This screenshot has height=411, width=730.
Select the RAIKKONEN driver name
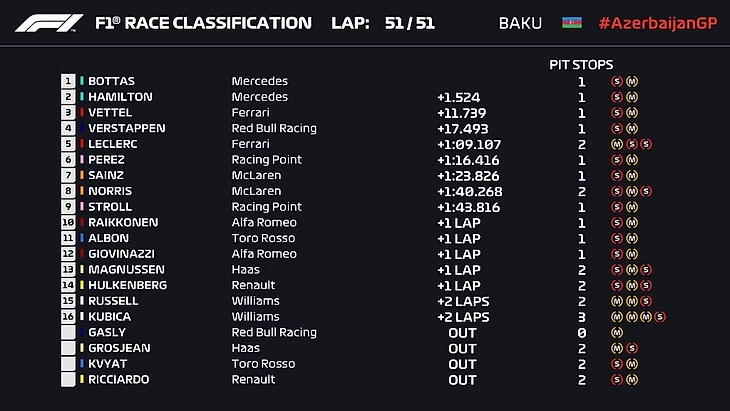click(125, 222)
